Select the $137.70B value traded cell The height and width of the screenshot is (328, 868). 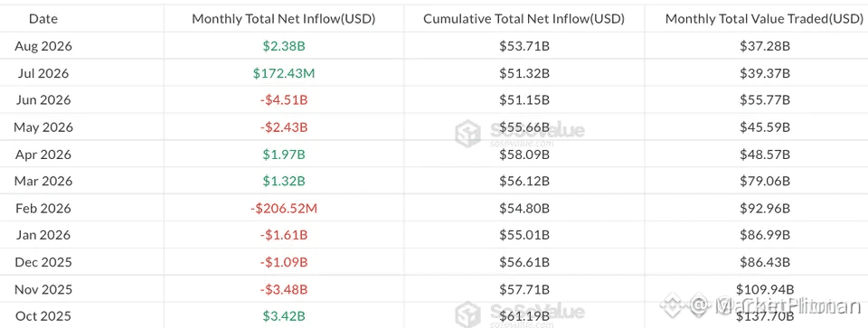pos(765,316)
